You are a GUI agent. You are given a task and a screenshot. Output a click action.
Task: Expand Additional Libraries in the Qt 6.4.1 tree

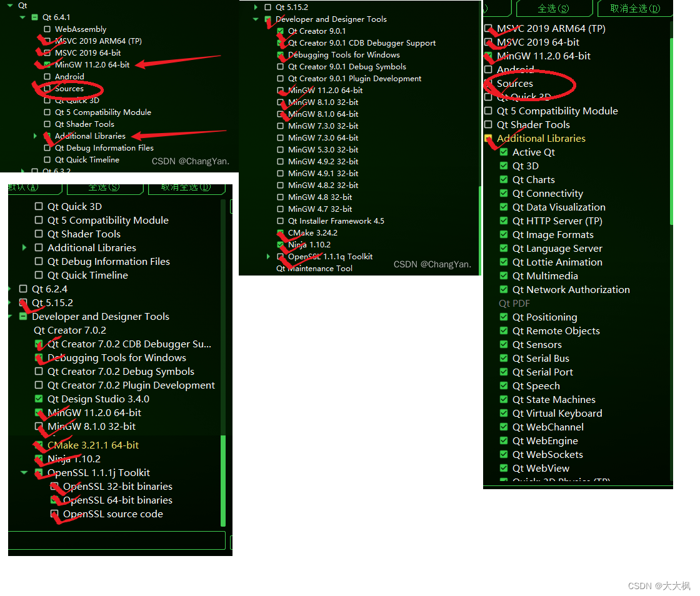[x=35, y=136]
